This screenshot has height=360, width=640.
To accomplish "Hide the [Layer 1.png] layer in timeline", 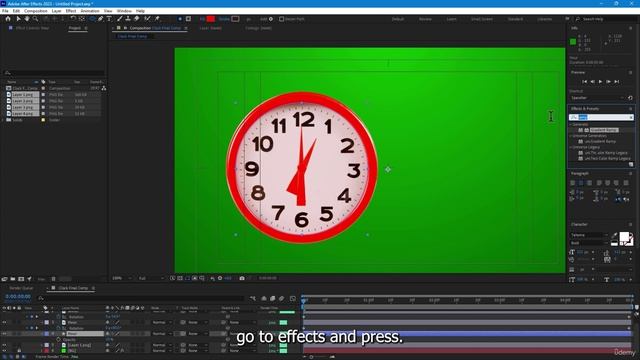I will click(x=4, y=345).
